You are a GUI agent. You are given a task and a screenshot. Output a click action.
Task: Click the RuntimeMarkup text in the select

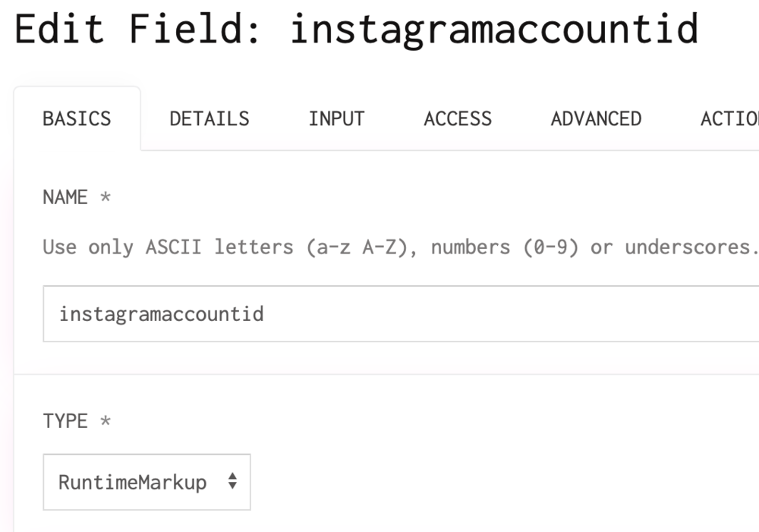(133, 482)
